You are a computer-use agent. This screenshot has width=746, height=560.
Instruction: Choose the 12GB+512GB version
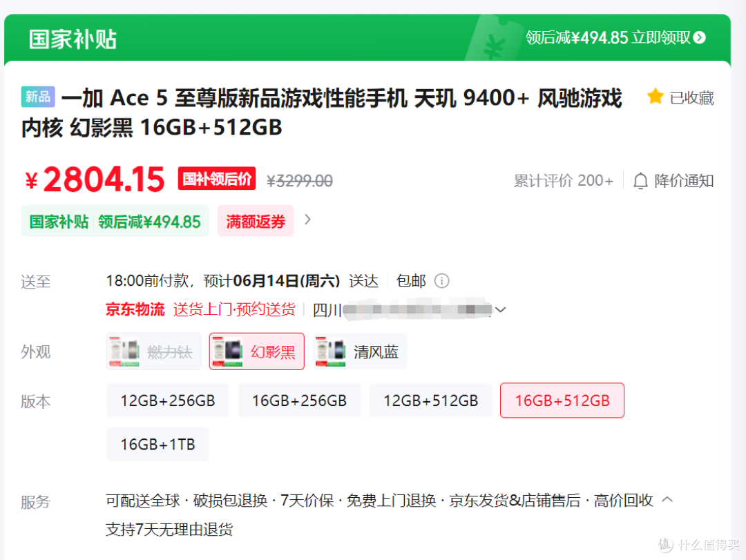tap(430, 400)
